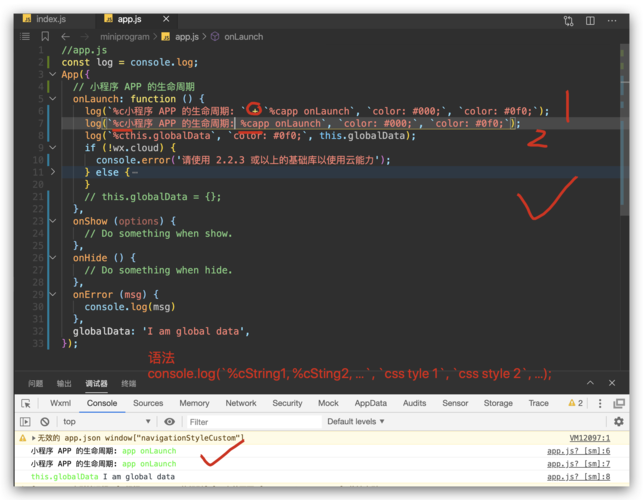The height and width of the screenshot is (500, 643).
Task: Activate the element inspector picker icon
Action: pyautogui.click(x=26, y=404)
